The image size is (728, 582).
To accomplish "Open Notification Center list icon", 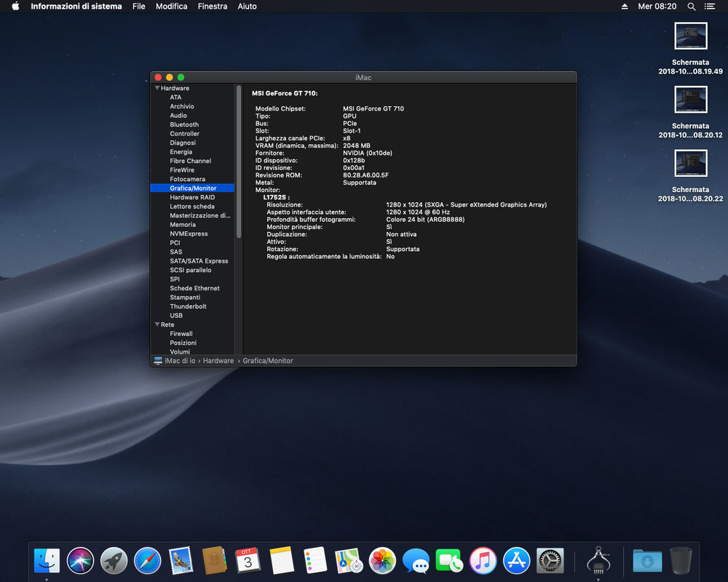I will pyautogui.click(x=709, y=7).
